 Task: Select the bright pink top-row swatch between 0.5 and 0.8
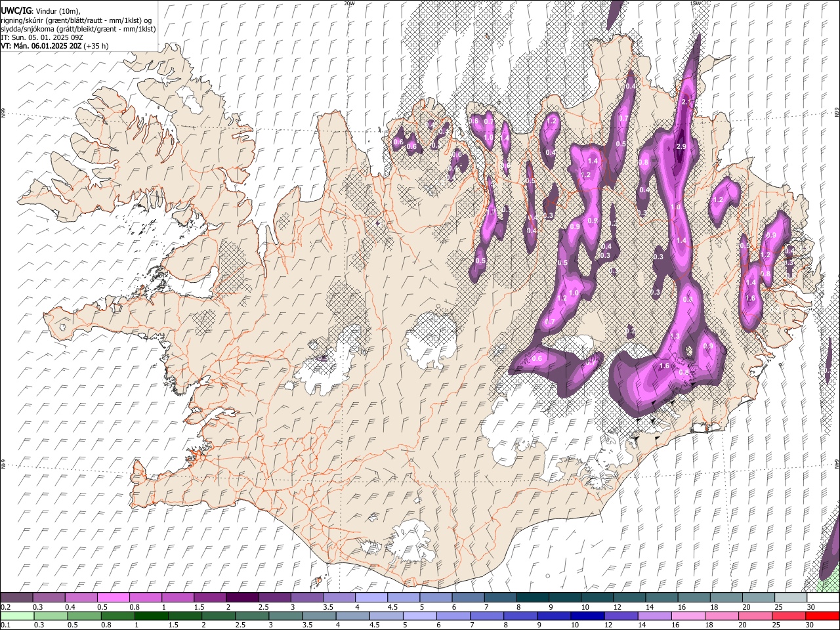click(114, 598)
